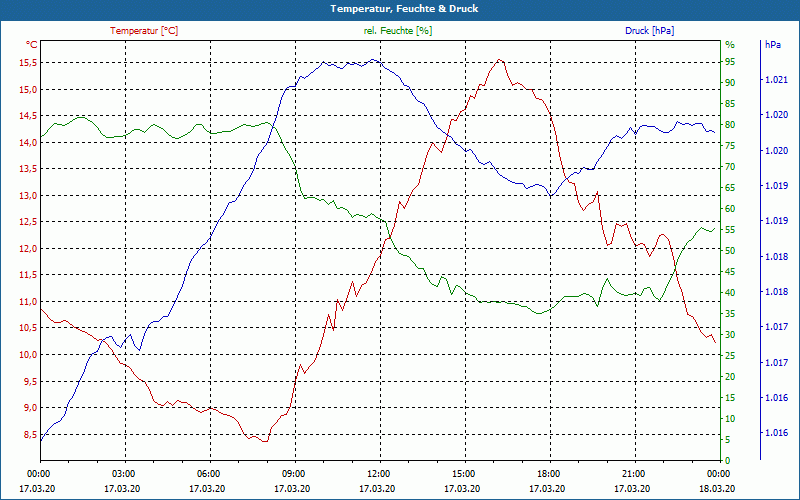Click the green '65' humidity axis tick
This screenshot has height=500, width=800.
click(730, 188)
